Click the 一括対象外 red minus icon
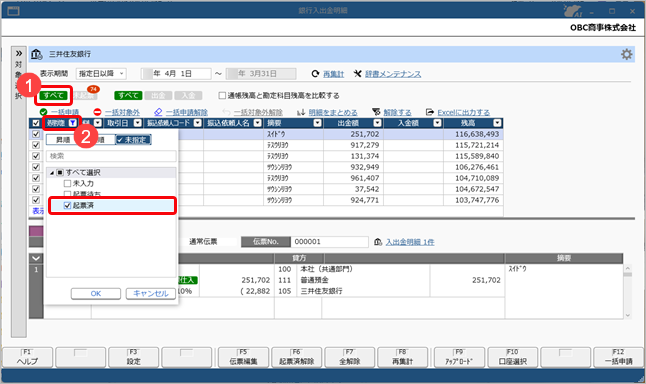646x384 pixels. pyautogui.click(x=97, y=112)
